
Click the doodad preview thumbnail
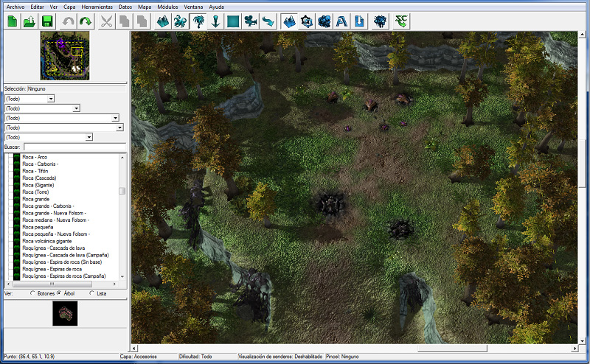coord(65,313)
